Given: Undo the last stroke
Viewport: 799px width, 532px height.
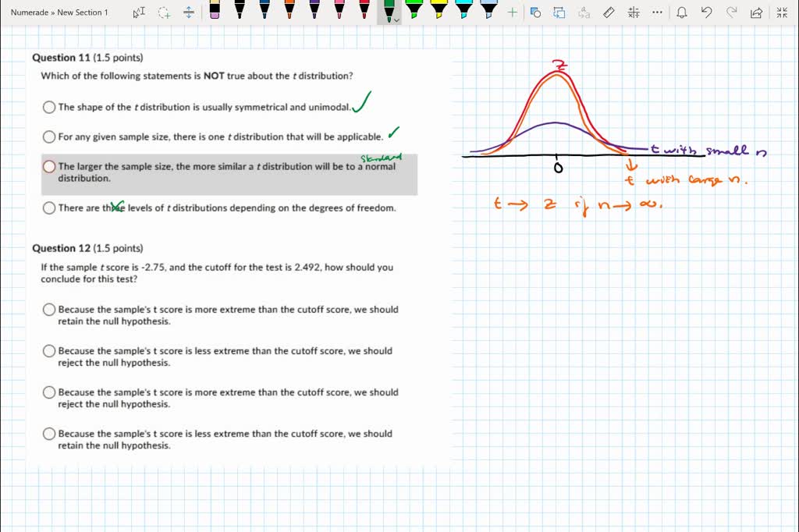Looking at the screenshot, I should [706, 12].
